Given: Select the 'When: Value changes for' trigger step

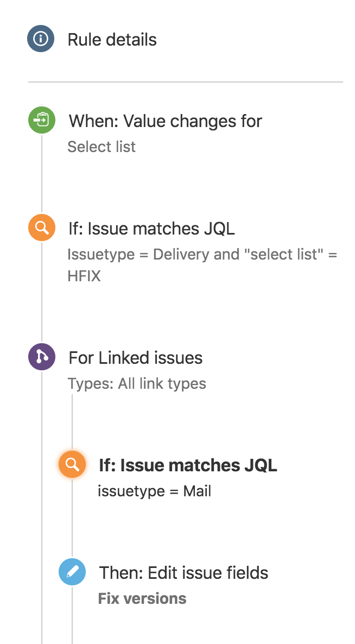Looking at the screenshot, I should click(x=164, y=121).
